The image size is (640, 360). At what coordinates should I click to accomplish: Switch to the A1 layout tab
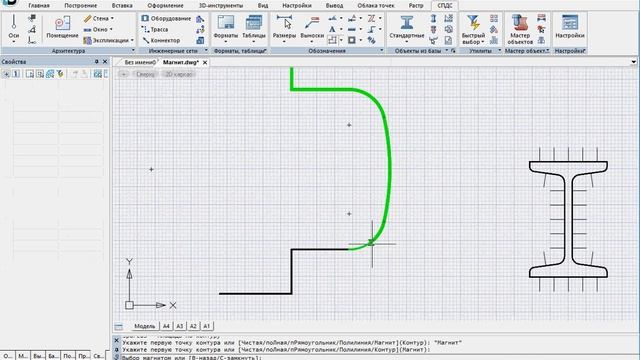207,326
